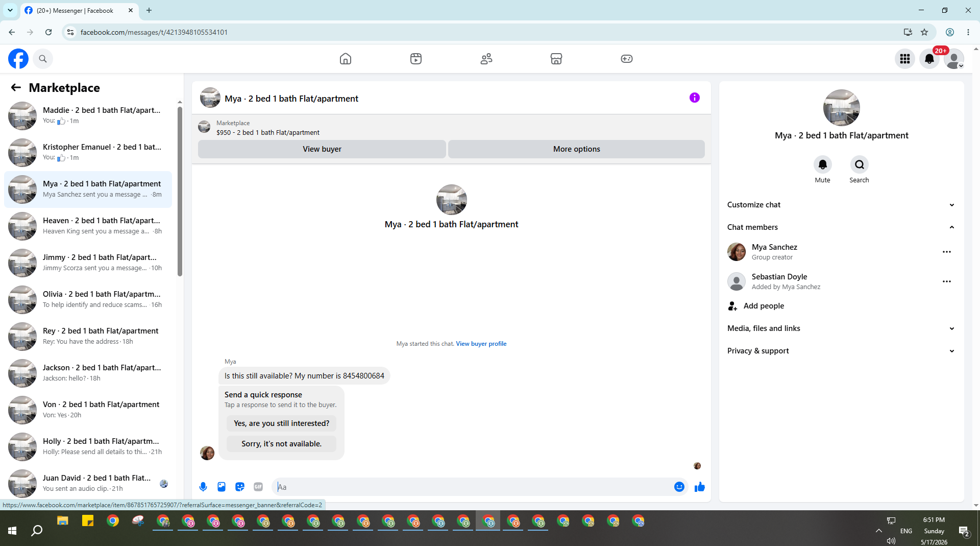The width and height of the screenshot is (980, 546).
Task: Open Holly's apartment conversation
Action: point(88,446)
